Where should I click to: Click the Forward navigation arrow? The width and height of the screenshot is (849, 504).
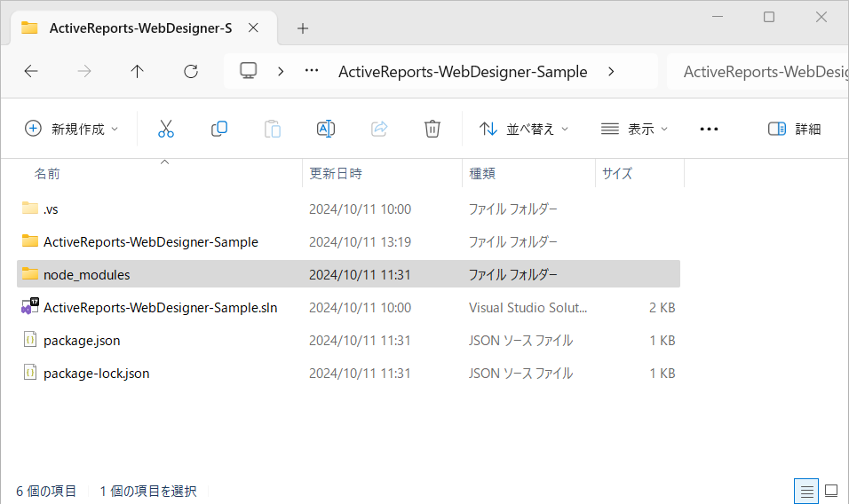click(84, 71)
